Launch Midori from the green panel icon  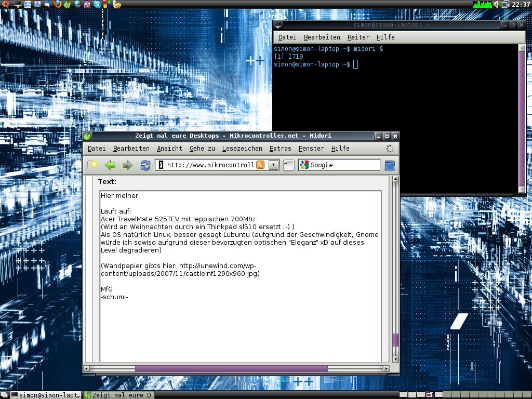(x=67, y=4)
